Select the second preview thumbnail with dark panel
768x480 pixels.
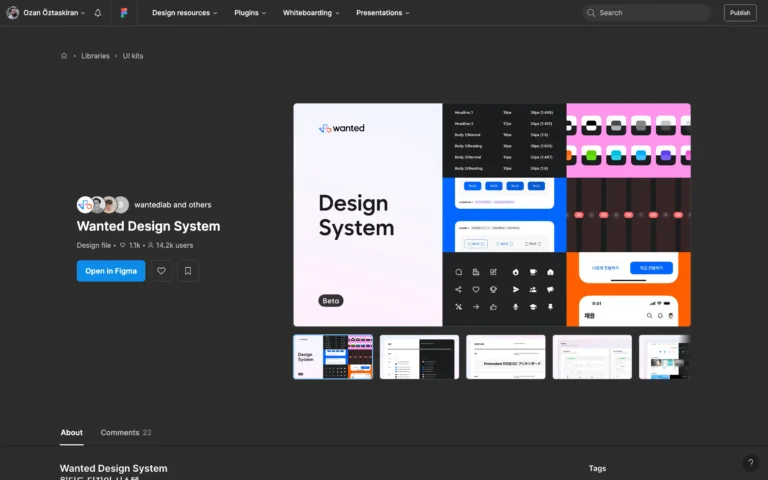point(419,357)
